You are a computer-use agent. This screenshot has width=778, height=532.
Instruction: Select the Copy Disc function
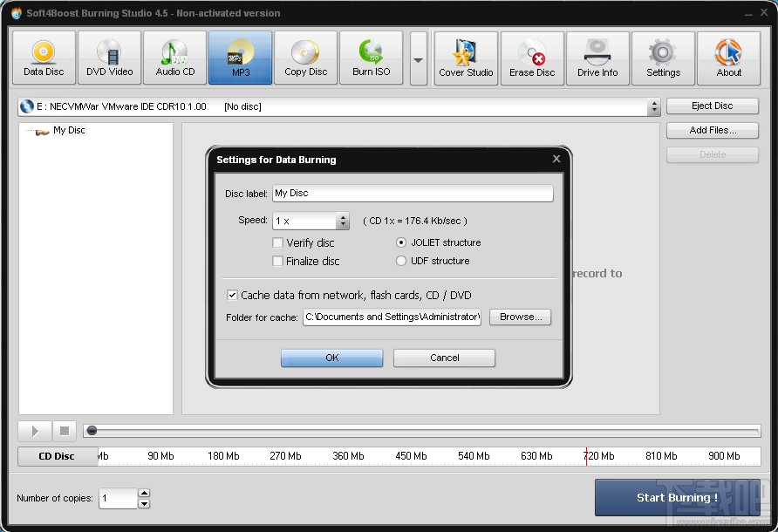(305, 57)
